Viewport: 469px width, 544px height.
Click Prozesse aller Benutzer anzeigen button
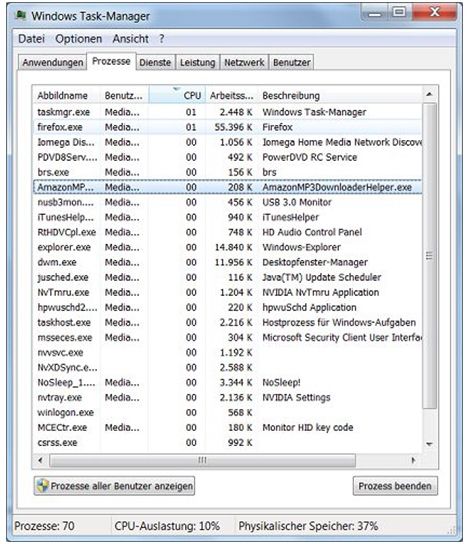pos(114,486)
